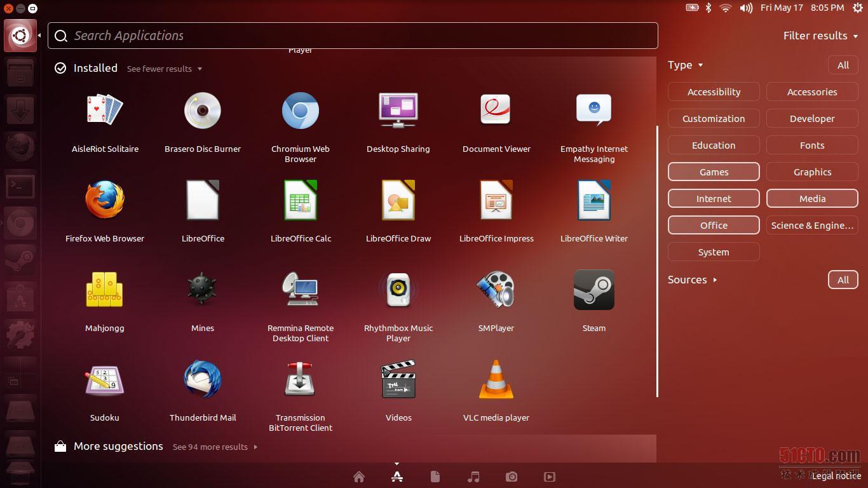The image size is (868, 488).
Task: Switch to the Photos lens
Action: pos(512,477)
